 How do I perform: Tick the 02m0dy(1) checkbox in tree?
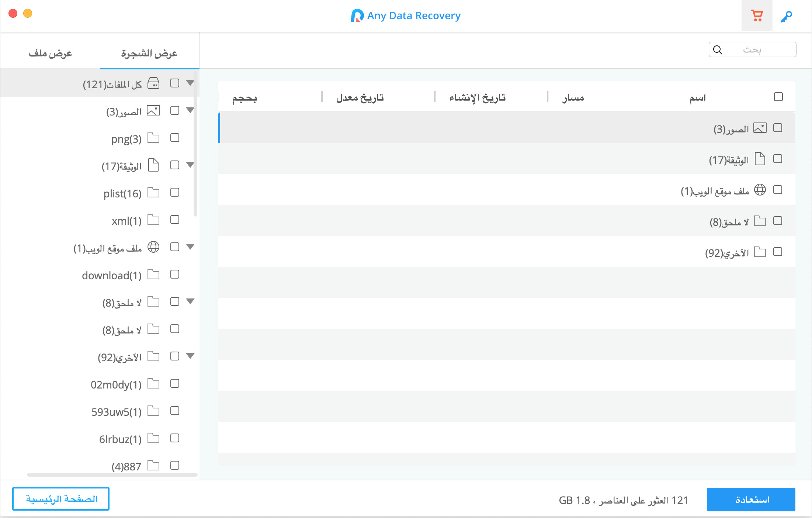[x=175, y=384]
